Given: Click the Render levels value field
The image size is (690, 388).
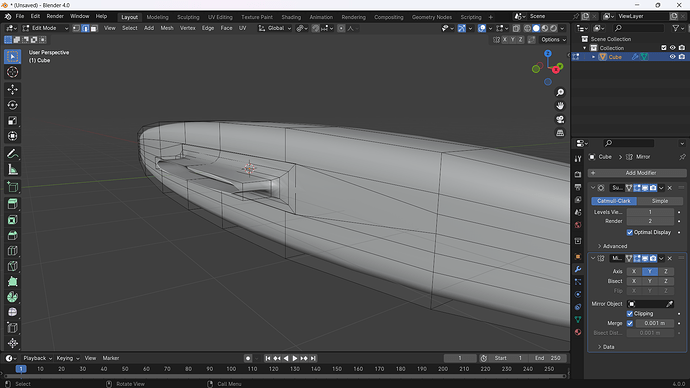Looking at the screenshot, I should [650, 221].
